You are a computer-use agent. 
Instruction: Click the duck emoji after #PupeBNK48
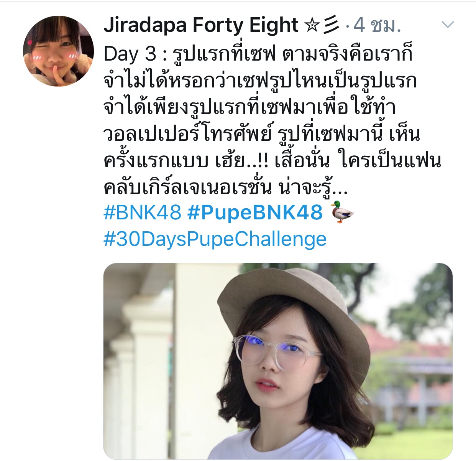[341, 212]
